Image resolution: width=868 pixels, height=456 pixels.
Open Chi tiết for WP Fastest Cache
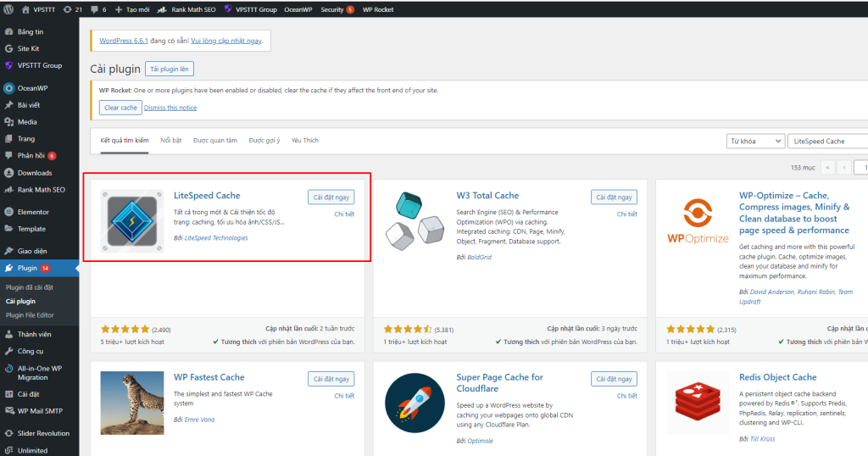pyautogui.click(x=344, y=396)
